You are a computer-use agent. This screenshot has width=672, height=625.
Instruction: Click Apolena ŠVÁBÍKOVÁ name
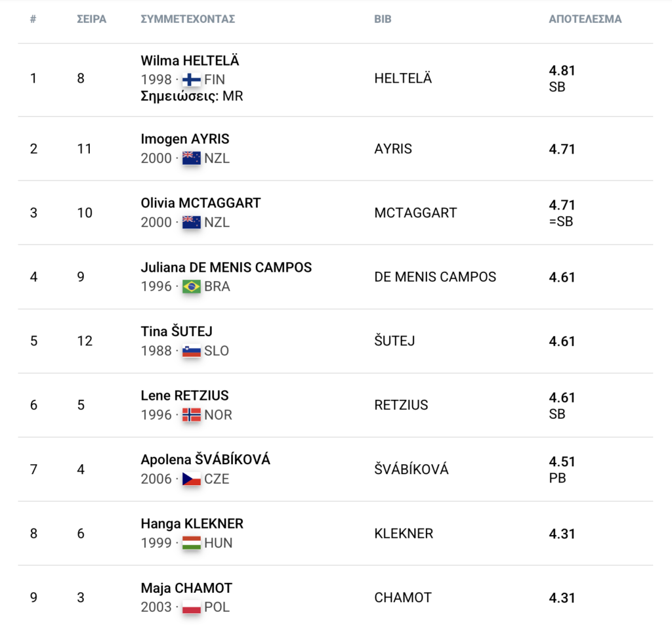(x=205, y=459)
